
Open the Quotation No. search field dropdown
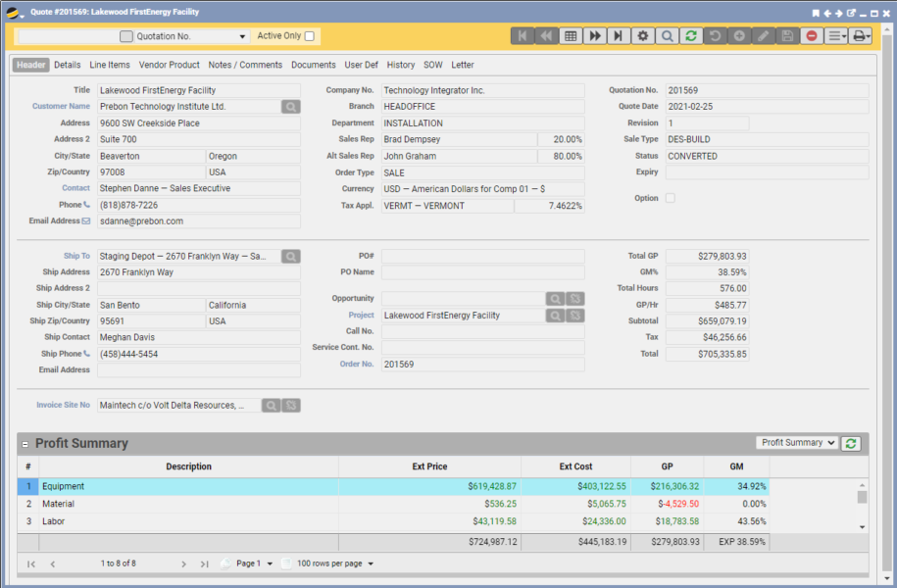point(243,37)
